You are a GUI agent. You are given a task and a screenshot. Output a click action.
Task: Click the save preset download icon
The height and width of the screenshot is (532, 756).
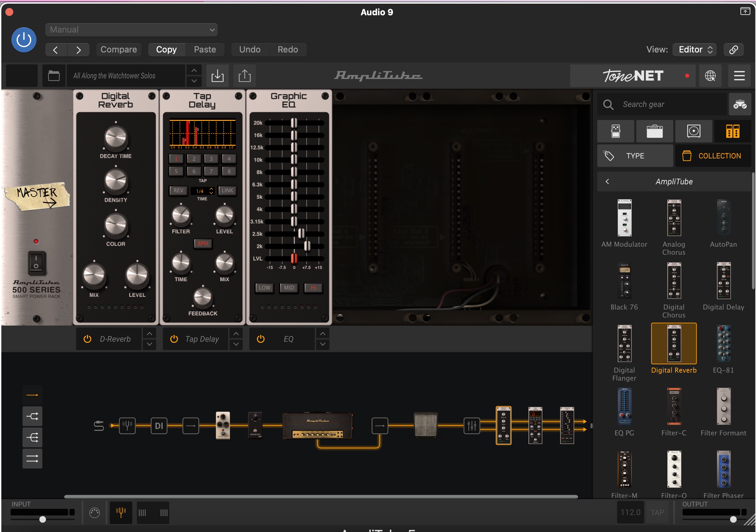[218, 76]
